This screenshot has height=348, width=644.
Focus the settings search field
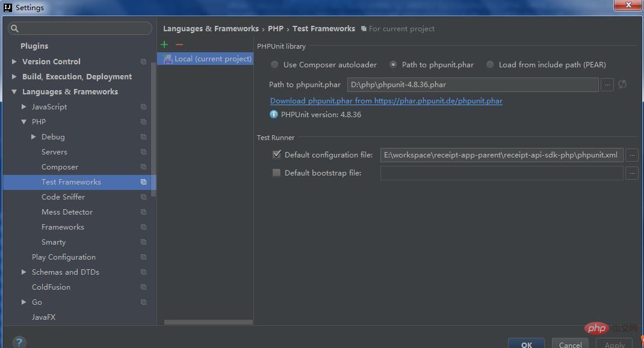[x=79, y=28]
